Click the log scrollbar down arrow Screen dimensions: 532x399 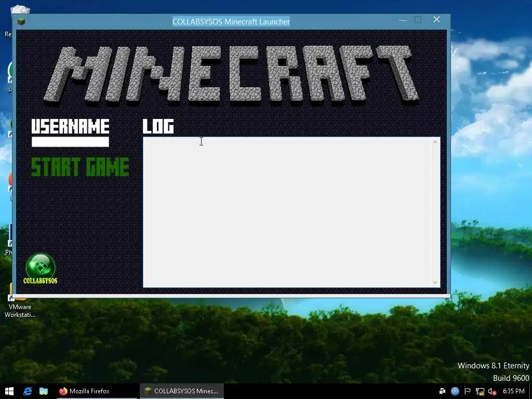435,282
